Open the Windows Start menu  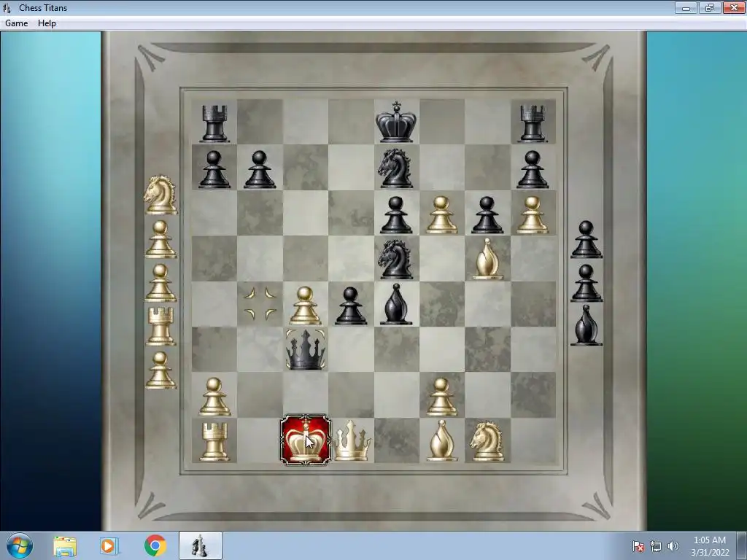coord(20,545)
